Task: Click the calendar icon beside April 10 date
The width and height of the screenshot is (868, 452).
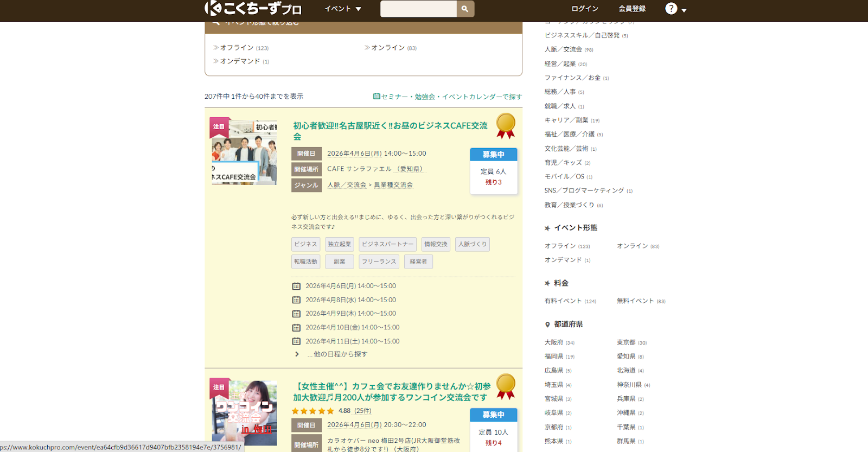Action: click(x=296, y=328)
